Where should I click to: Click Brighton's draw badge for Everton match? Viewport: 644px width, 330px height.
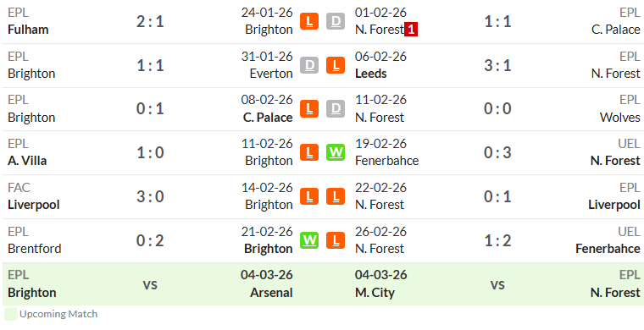click(x=309, y=65)
